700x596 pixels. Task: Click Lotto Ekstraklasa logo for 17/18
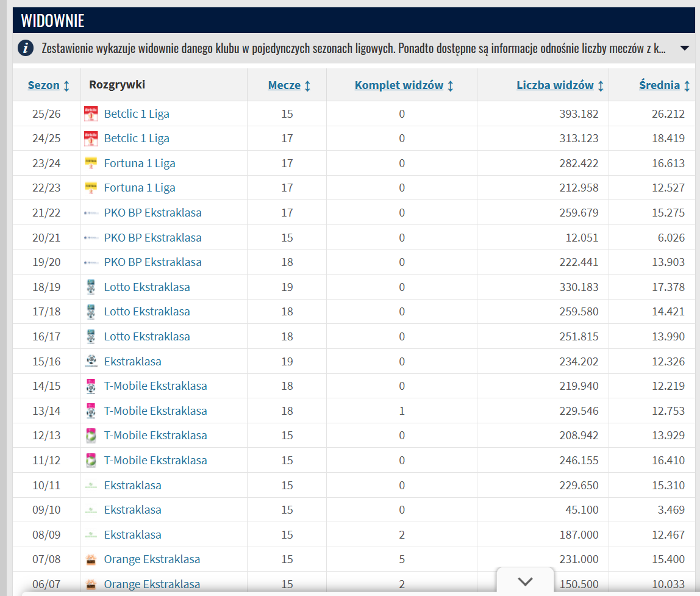[x=91, y=311]
